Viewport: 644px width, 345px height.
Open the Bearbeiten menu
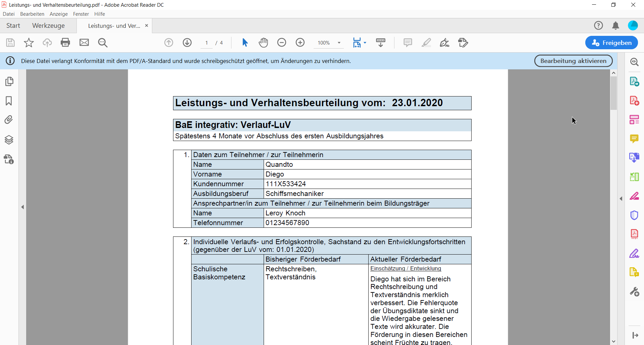[x=32, y=14]
